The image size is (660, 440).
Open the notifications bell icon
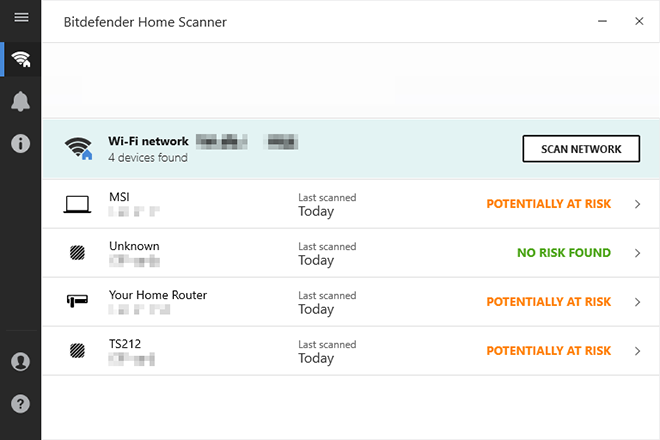20,101
